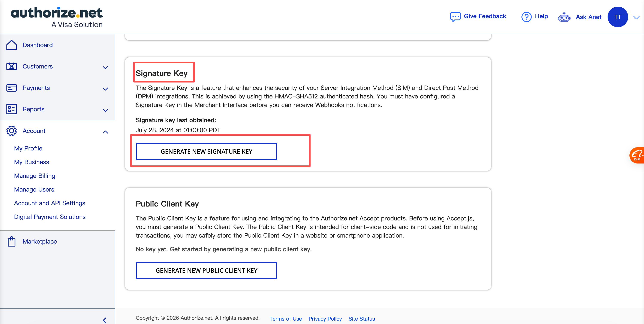Expand the Reports menu chevron
This screenshot has height=324, width=644.
(105, 110)
